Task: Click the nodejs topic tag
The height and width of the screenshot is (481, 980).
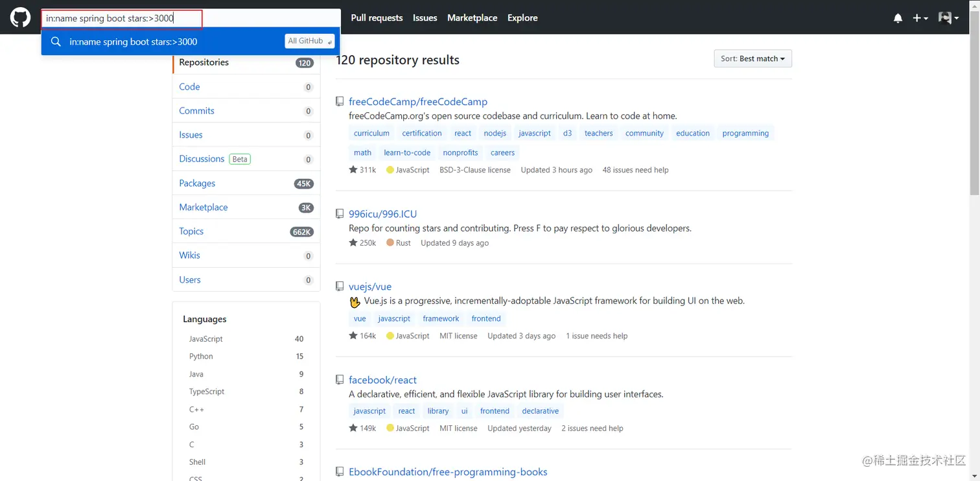Action: (x=495, y=134)
